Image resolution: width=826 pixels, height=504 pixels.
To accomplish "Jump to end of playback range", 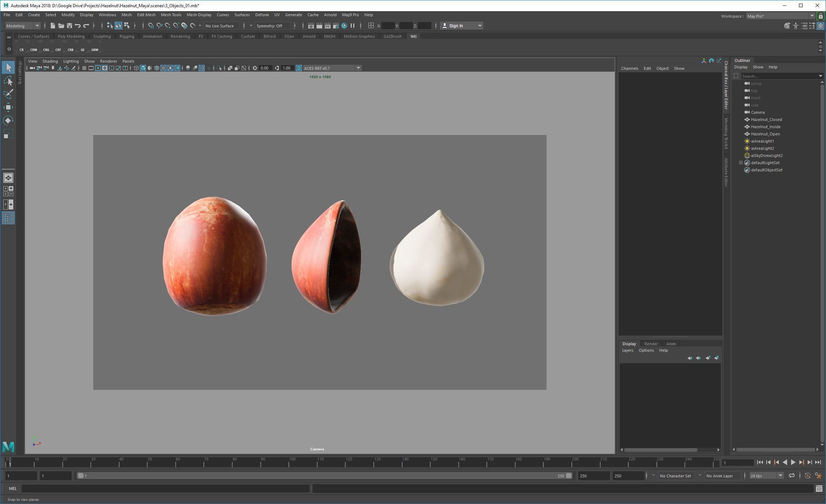I will coord(818,463).
